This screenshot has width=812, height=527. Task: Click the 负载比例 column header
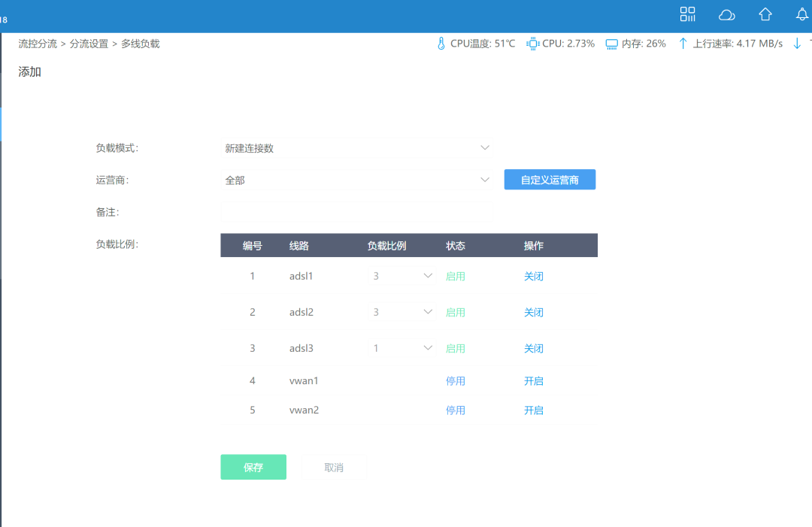[387, 245]
